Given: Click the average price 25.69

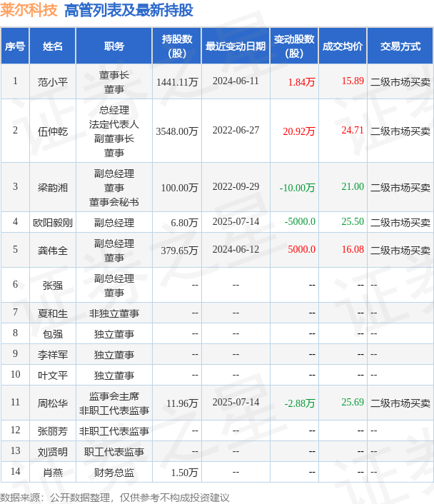Looking at the screenshot, I should (353, 402).
